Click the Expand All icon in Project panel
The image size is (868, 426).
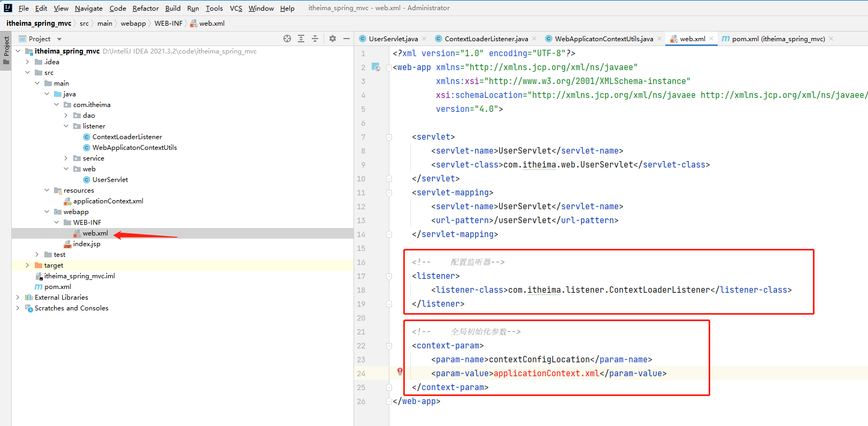tap(301, 39)
